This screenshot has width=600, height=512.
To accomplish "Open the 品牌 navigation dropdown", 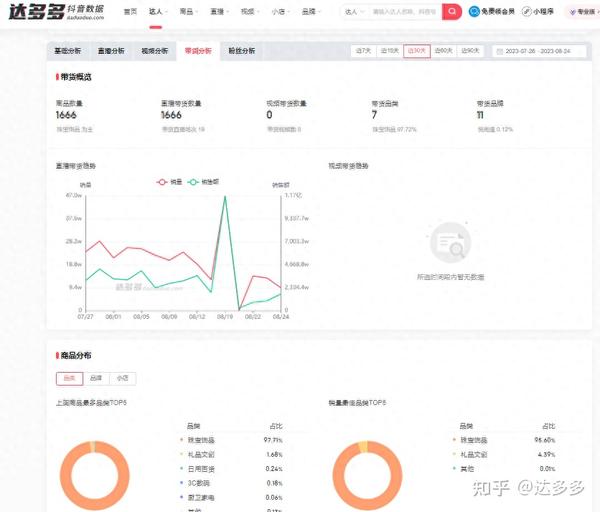I will coord(311,11).
